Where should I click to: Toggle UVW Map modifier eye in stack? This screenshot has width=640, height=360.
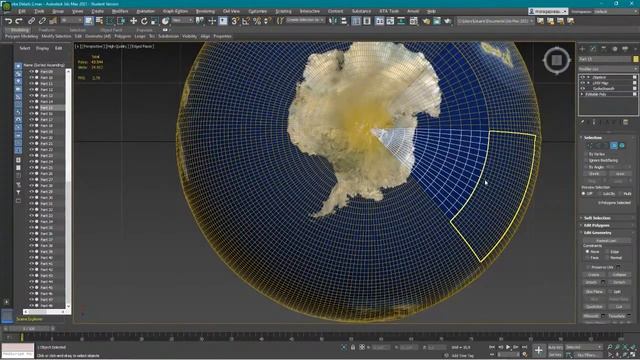coord(582,83)
